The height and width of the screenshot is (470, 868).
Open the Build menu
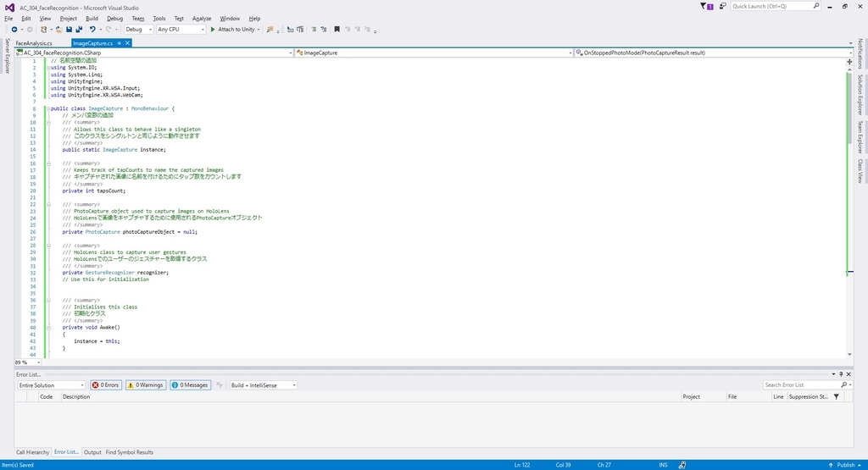tap(92, 19)
